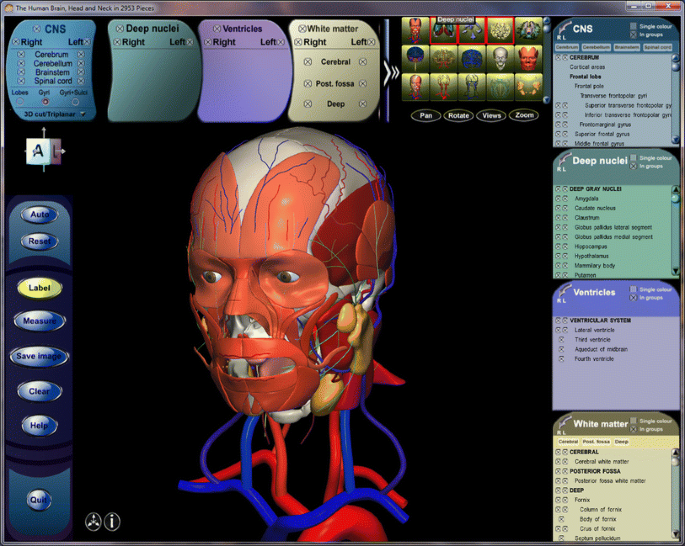Click the Auto button
The height and width of the screenshot is (546, 685).
tap(39, 214)
